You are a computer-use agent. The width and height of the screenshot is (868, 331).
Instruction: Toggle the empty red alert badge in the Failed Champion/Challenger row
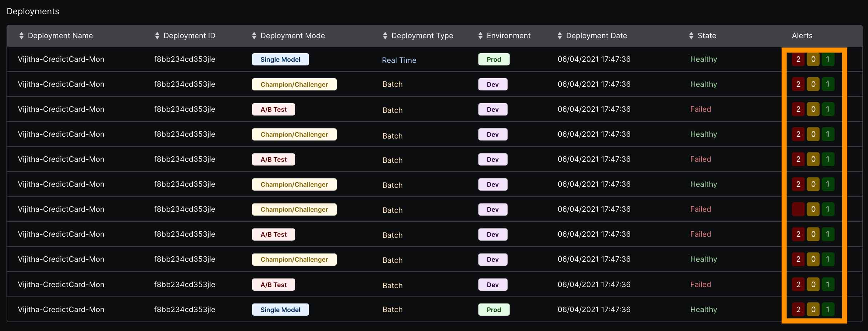click(799, 209)
